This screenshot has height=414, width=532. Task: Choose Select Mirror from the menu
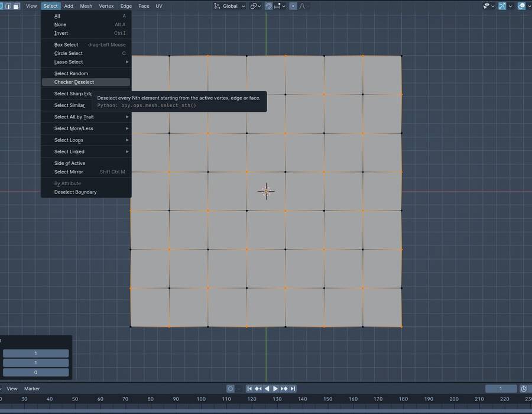coord(86,172)
